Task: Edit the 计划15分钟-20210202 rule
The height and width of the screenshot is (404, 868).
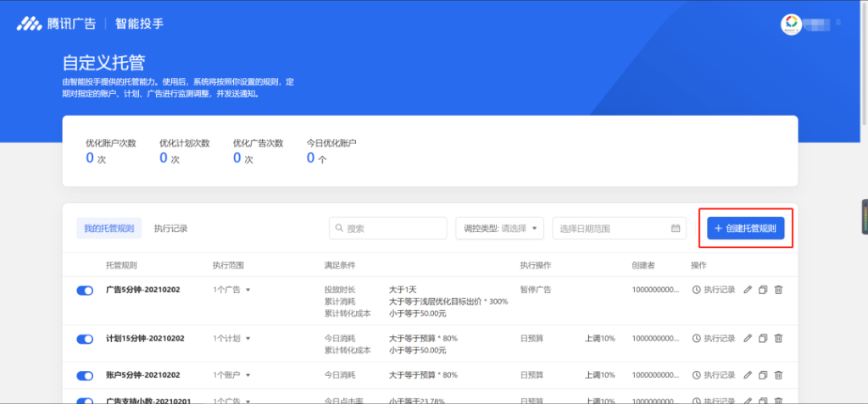Action: tap(748, 338)
